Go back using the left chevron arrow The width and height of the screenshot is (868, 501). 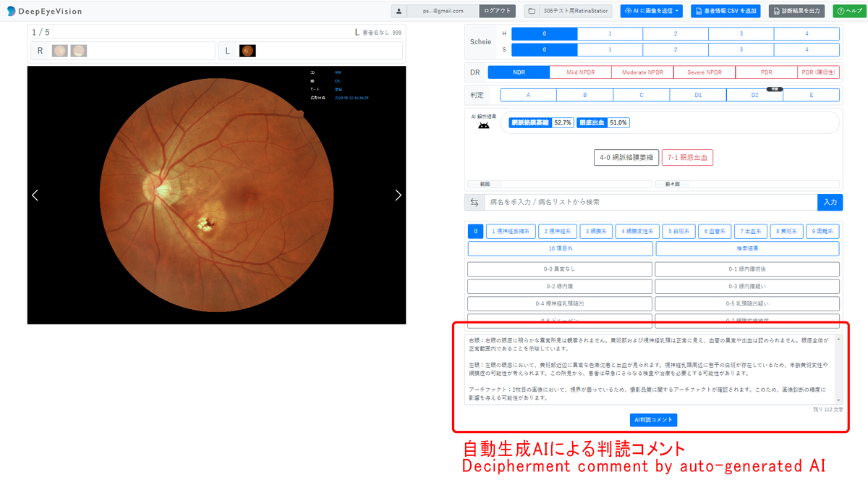click(x=34, y=195)
